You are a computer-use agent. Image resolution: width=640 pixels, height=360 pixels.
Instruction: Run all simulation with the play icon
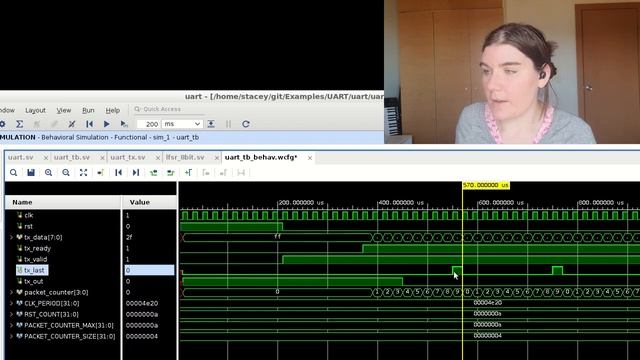(107, 124)
